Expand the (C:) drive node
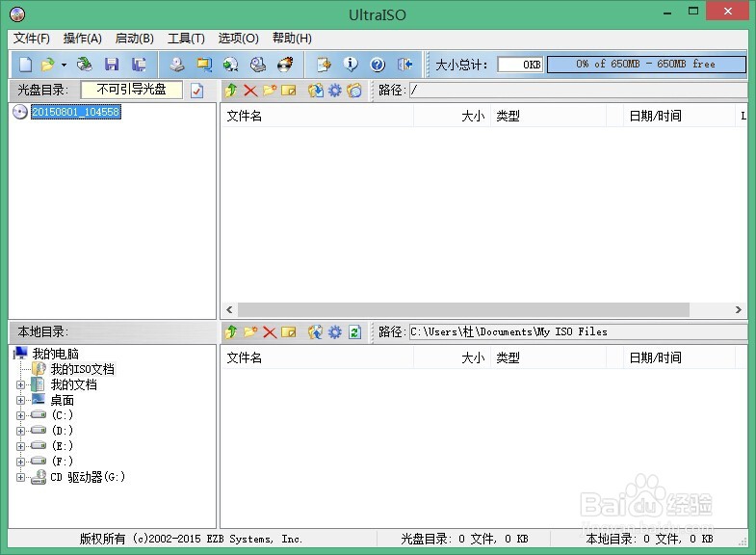756x555 pixels. pos(20,415)
